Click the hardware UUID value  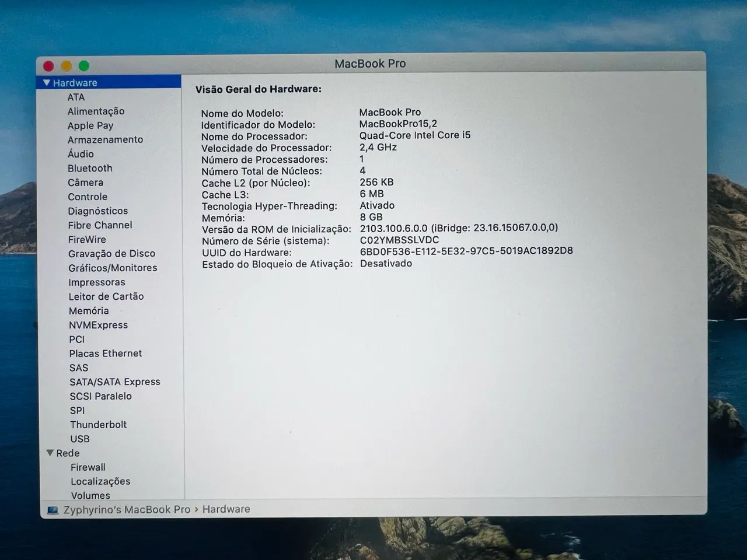click(466, 251)
